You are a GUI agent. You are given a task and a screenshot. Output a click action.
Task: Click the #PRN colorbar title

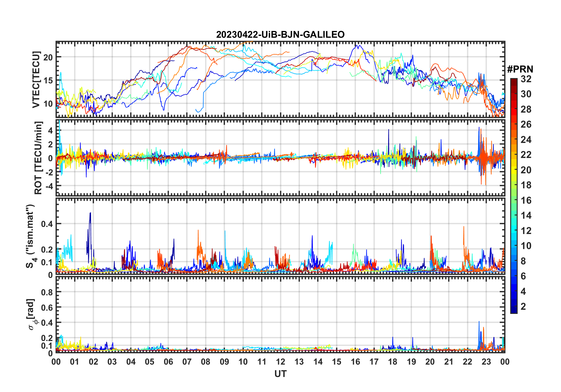coord(520,69)
